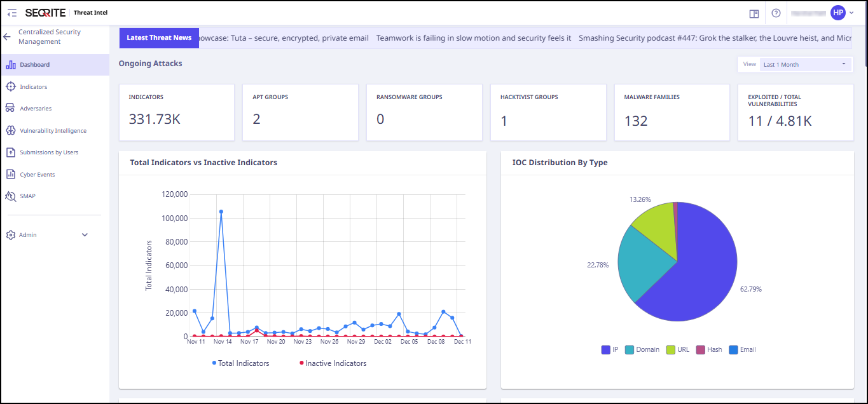This screenshot has height=404, width=868.
Task: Open the layout panel icon in header
Action: [x=754, y=13]
